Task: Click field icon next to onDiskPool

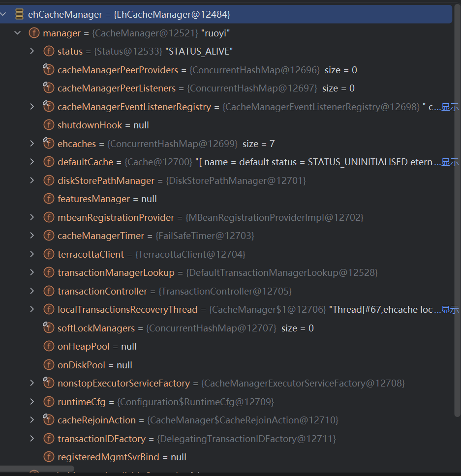Action: [x=49, y=364]
